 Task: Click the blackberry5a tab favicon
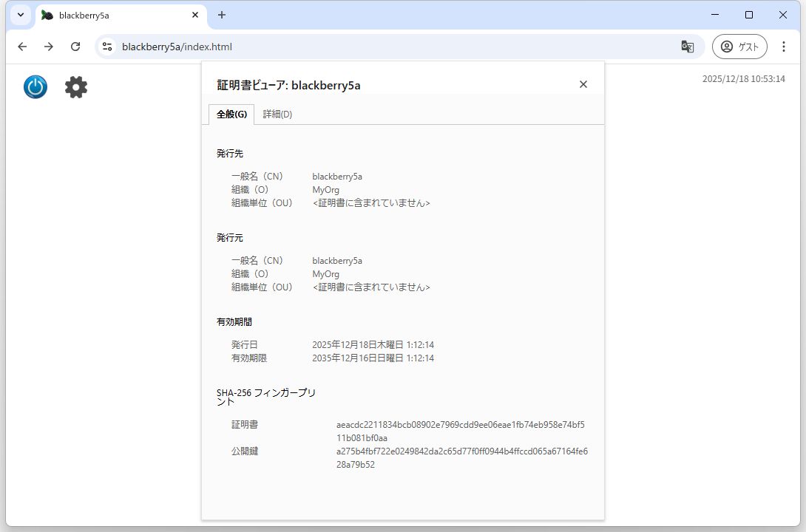[x=46, y=15]
